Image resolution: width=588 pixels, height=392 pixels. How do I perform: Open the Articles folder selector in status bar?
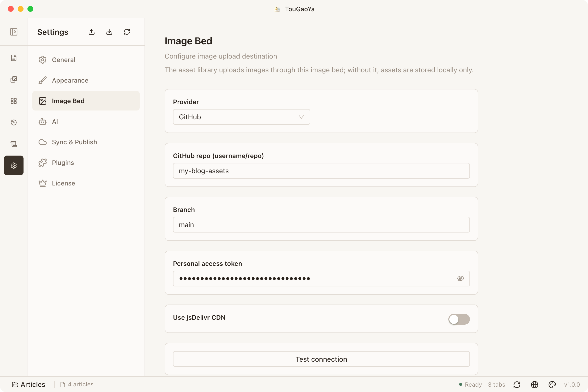(28, 384)
